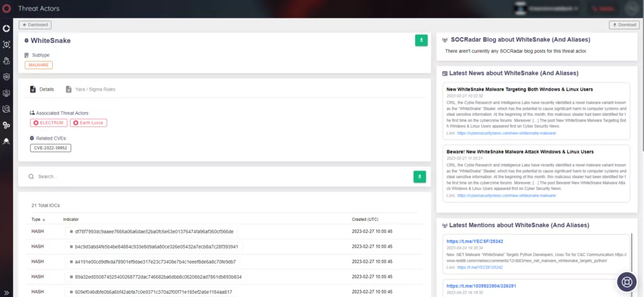This screenshot has height=297, width=644.
Task: Click copy icon beside df78f7993dc9 hash
Action: point(71,232)
